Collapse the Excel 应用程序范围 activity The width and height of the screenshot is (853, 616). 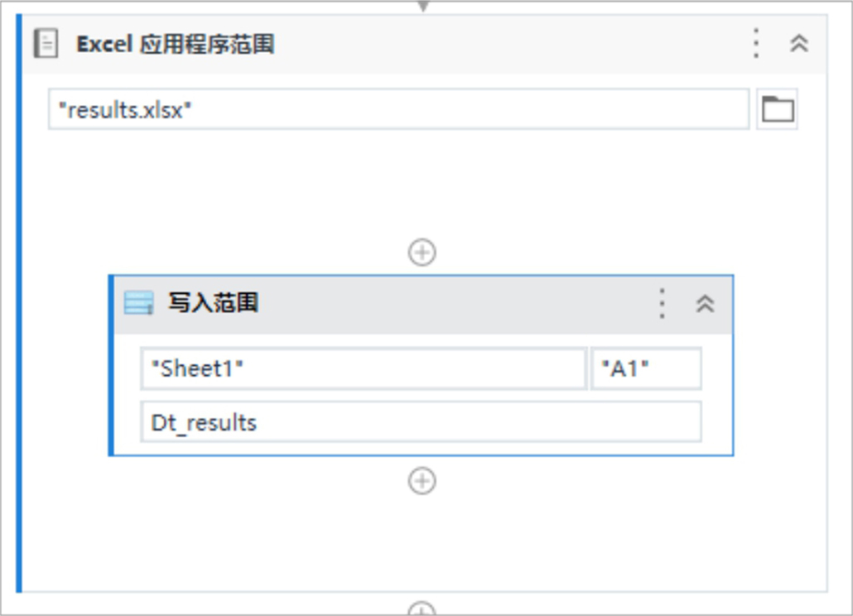click(799, 44)
